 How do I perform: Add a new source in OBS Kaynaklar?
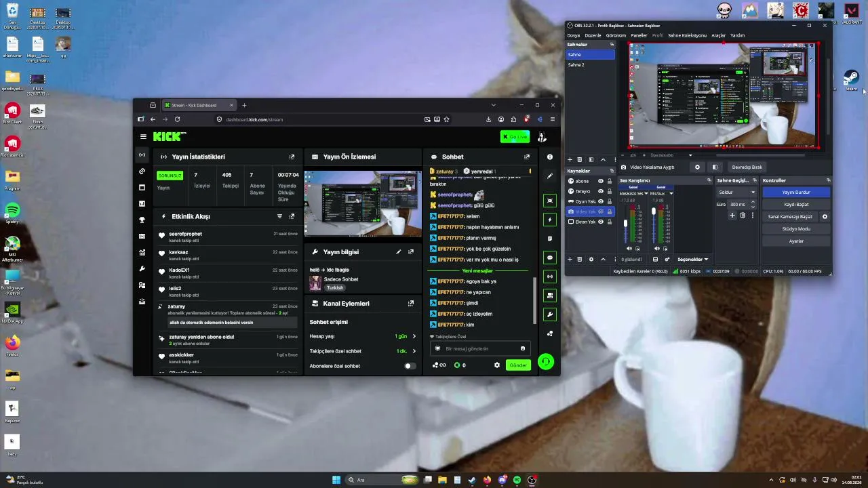[x=570, y=259]
